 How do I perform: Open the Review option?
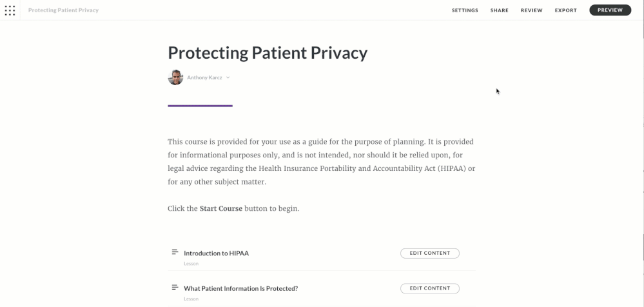pyautogui.click(x=532, y=10)
